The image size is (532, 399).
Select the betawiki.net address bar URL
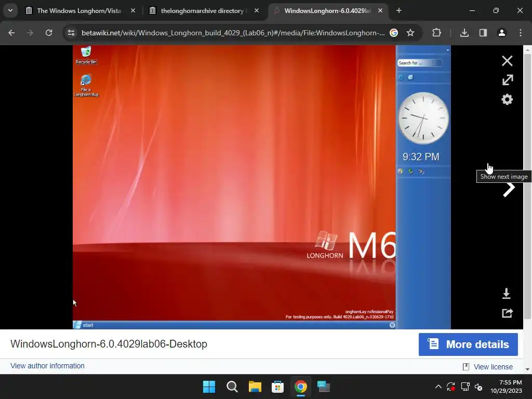tap(233, 33)
